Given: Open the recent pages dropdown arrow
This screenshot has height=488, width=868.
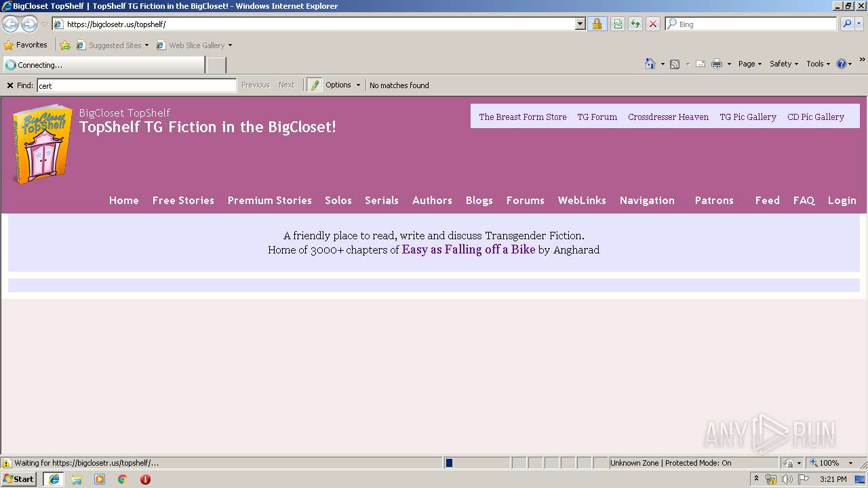Looking at the screenshot, I should 44,24.
